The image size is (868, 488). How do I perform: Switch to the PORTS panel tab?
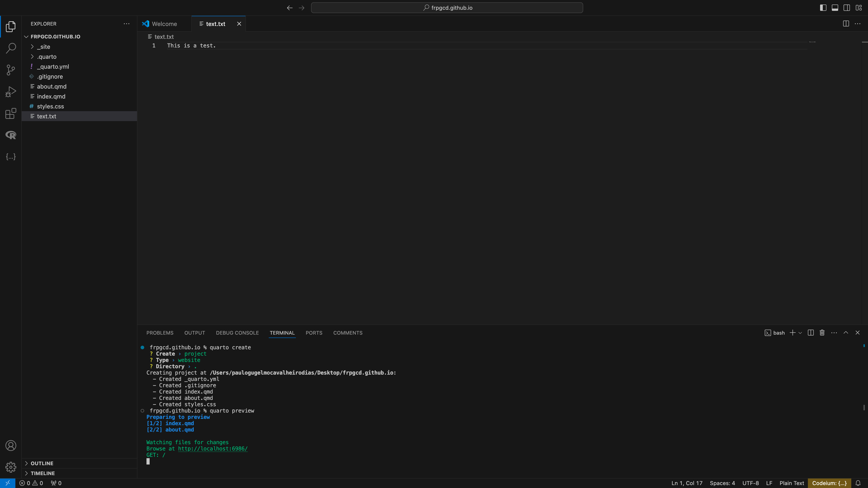pos(314,333)
